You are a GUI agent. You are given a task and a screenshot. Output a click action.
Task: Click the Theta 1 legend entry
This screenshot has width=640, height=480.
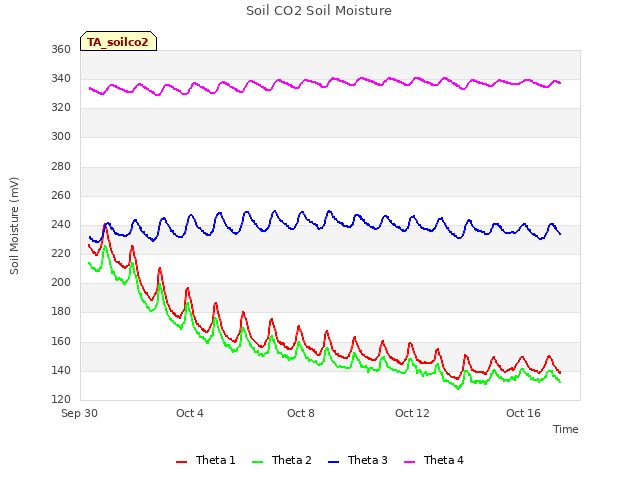(x=206, y=460)
